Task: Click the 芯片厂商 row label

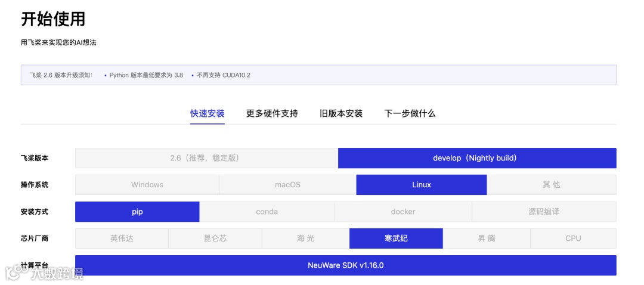Action: [x=35, y=238]
